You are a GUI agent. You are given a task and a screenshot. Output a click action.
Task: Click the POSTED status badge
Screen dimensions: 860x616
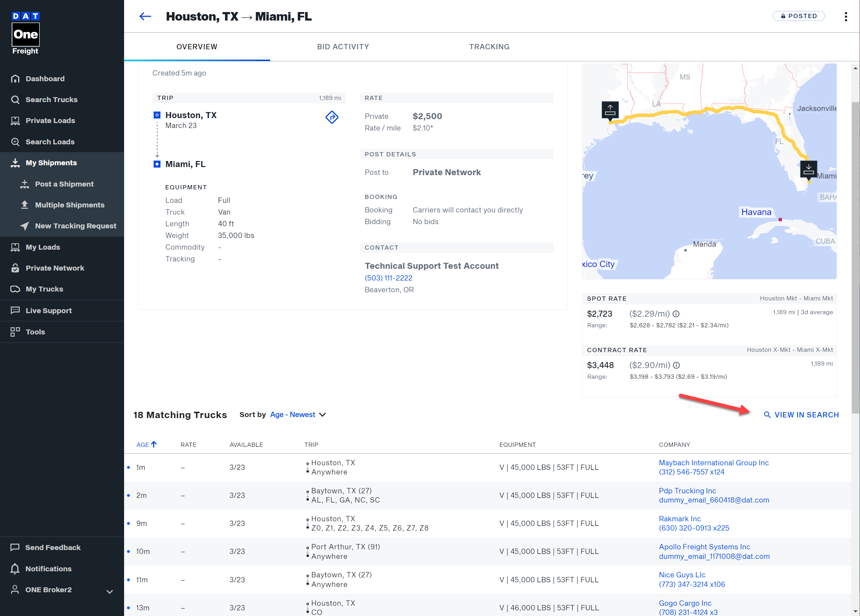[799, 16]
